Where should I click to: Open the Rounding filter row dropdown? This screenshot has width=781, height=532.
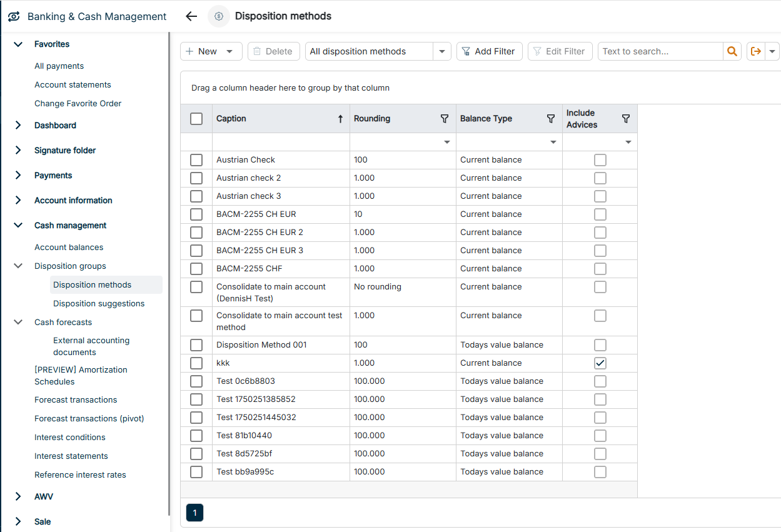[446, 143]
